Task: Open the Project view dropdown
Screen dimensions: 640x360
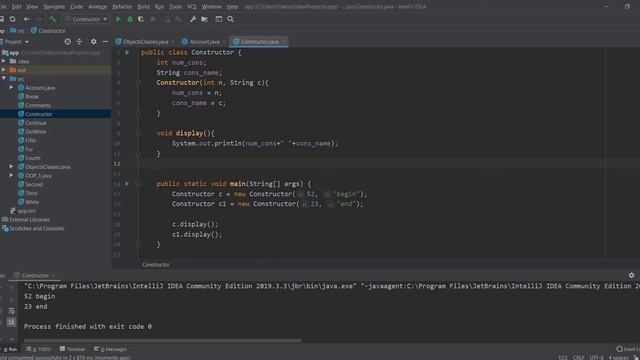Action: (17, 42)
